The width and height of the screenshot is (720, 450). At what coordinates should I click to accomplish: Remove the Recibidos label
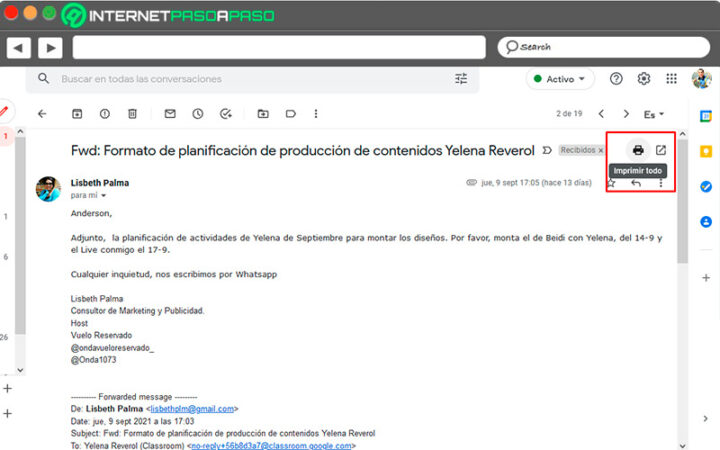601,151
